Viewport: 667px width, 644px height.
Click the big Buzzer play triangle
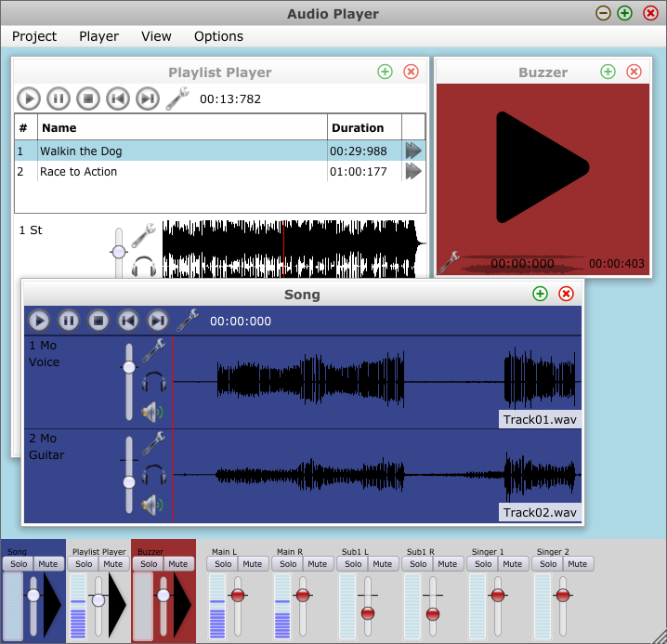point(543,167)
